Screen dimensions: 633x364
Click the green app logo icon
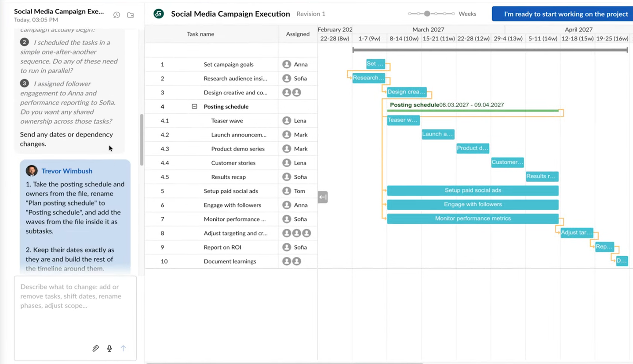pyautogui.click(x=158, y=14)
